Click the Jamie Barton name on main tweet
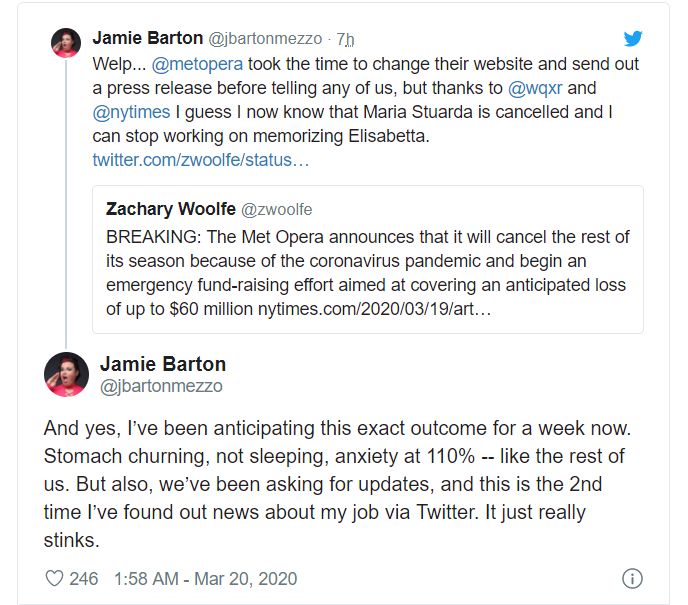The image size is (688, 605). click(x=163, y=364)
